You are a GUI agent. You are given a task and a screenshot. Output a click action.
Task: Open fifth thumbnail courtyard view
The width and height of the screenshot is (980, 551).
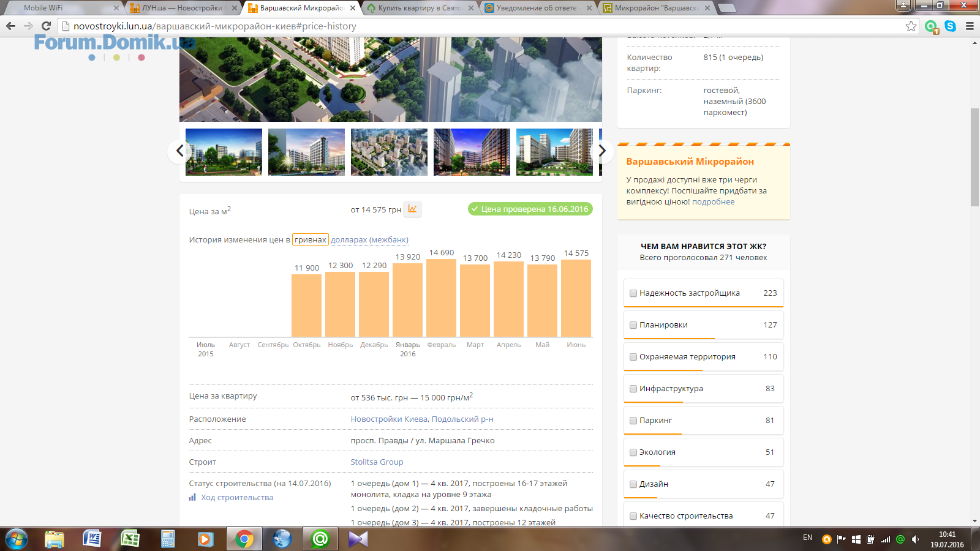[x=554, y=152]
